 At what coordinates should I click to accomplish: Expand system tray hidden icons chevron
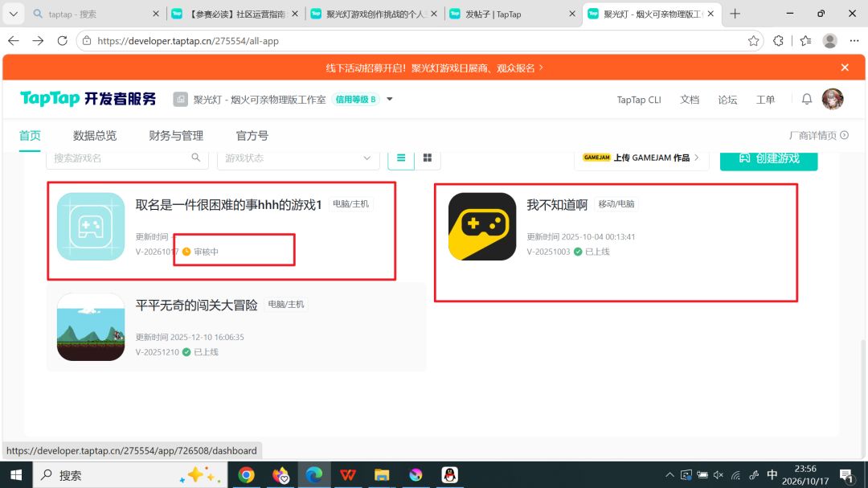tap(669, 474)
